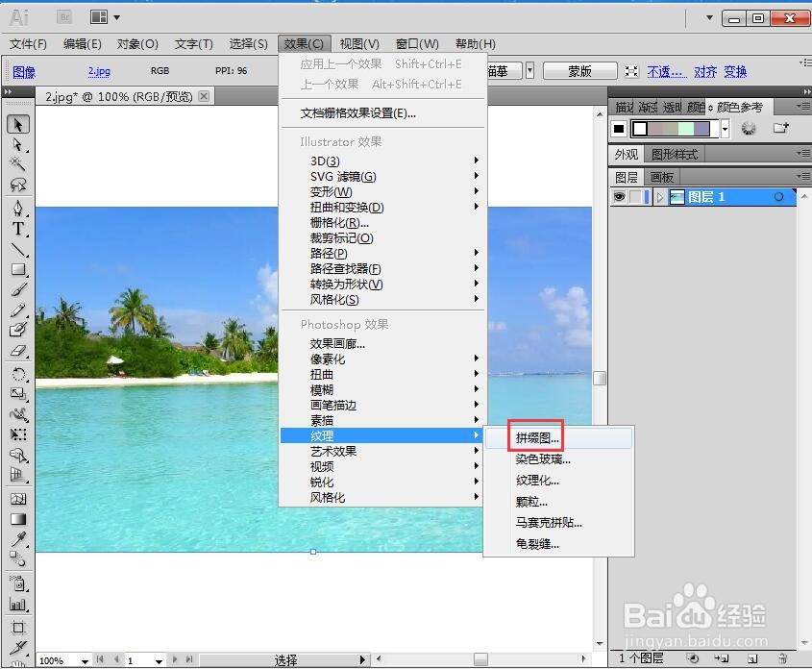This screenshot has width=812, height=669.
Task: Select the Rotate tool
Action: click(18, 374)
